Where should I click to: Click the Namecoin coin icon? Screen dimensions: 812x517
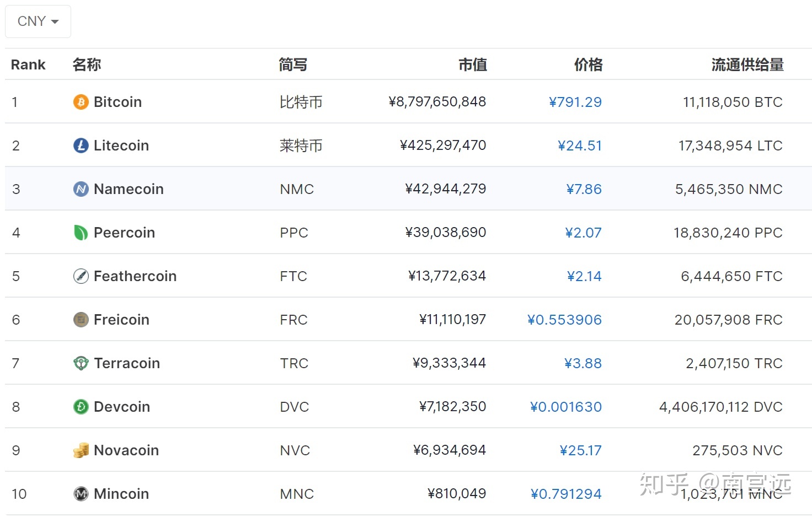point(81,189)
